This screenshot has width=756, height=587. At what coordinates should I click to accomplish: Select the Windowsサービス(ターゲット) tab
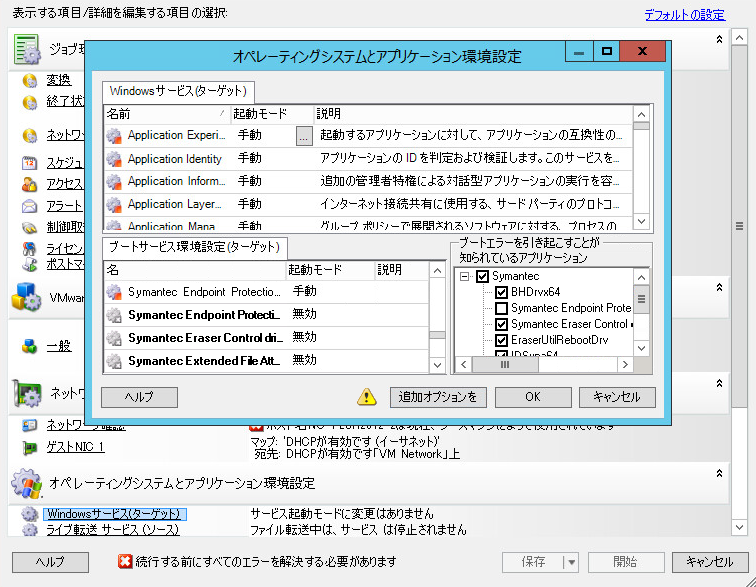178,91
